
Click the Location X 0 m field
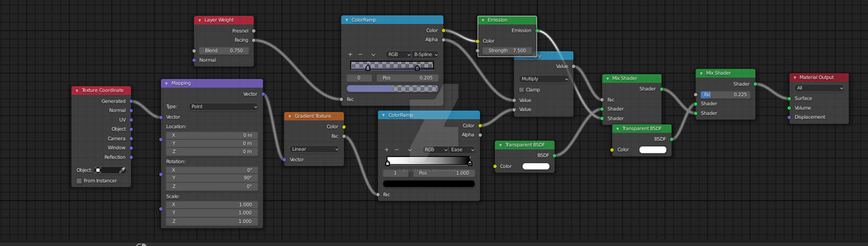click(212, 135)
